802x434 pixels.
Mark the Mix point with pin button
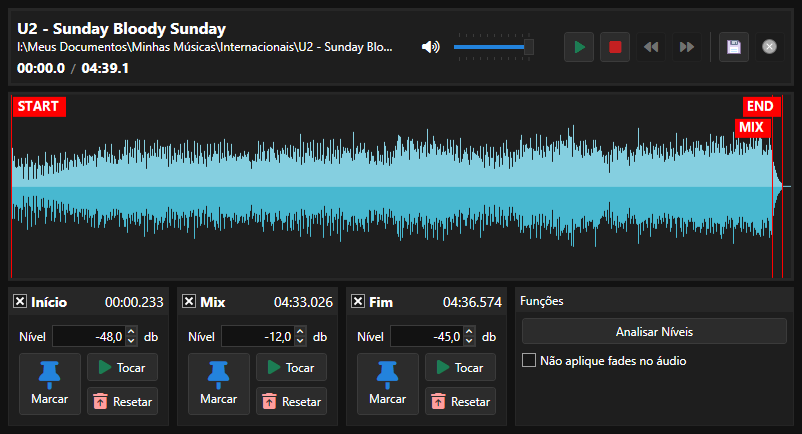(219, 383)
